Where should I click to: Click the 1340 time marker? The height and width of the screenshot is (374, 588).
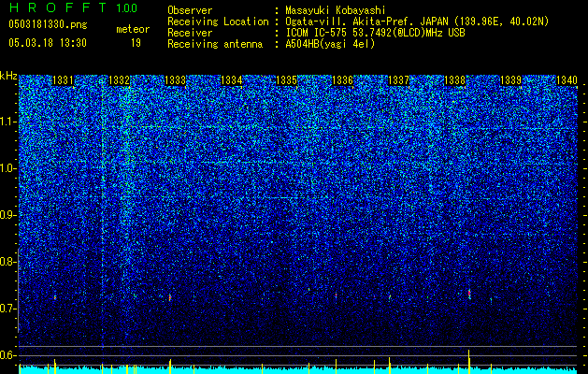coord(566,80)
